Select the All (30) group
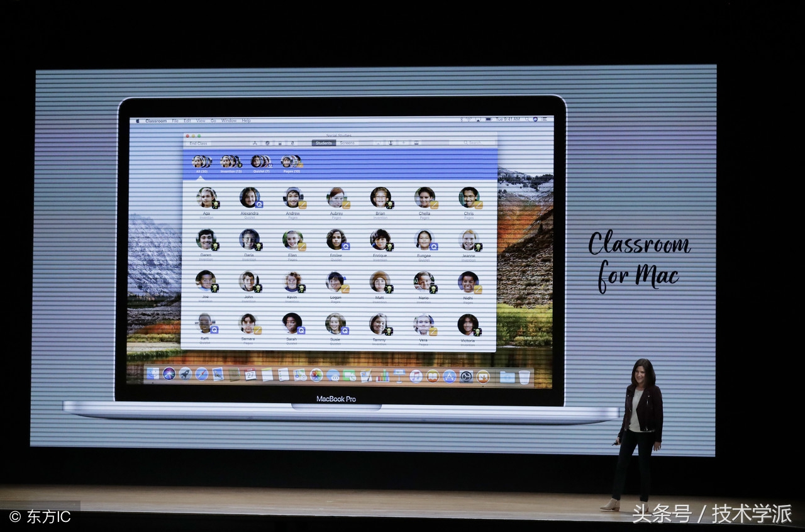805x532 pixels. click(202, 164)
